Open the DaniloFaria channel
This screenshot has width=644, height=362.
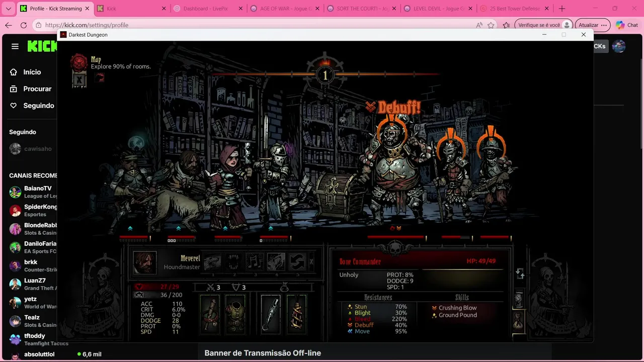[32, 247]
